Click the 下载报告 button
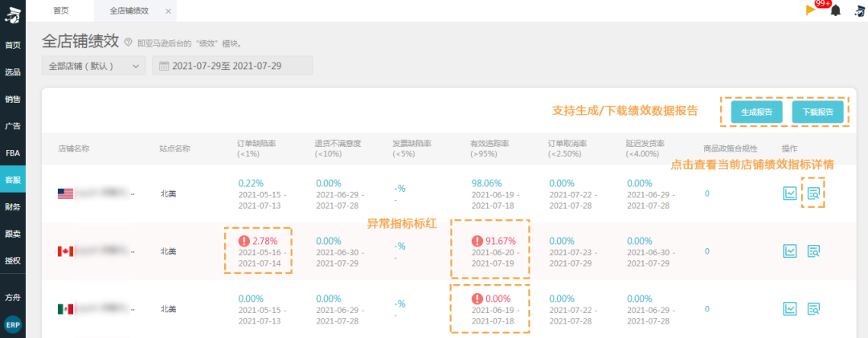The height and width of the screenshot is (338, 868). point(817,112)
